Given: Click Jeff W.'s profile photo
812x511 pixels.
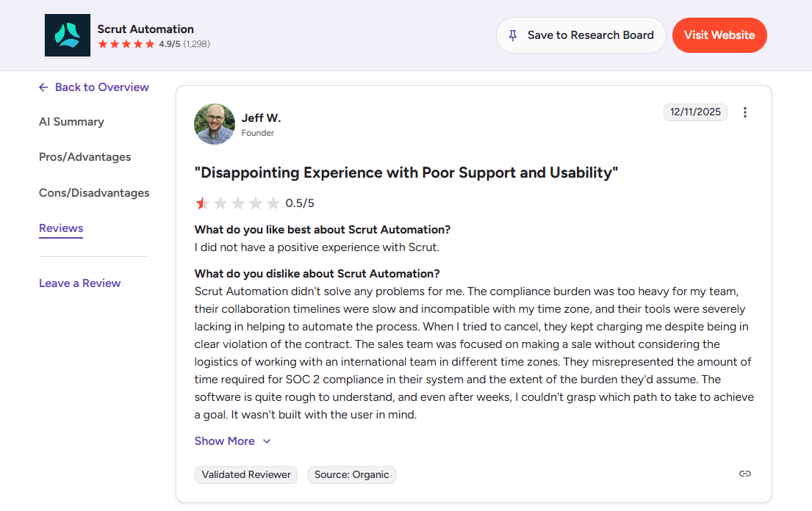Looking at the screenshot, I should (214, 123).
